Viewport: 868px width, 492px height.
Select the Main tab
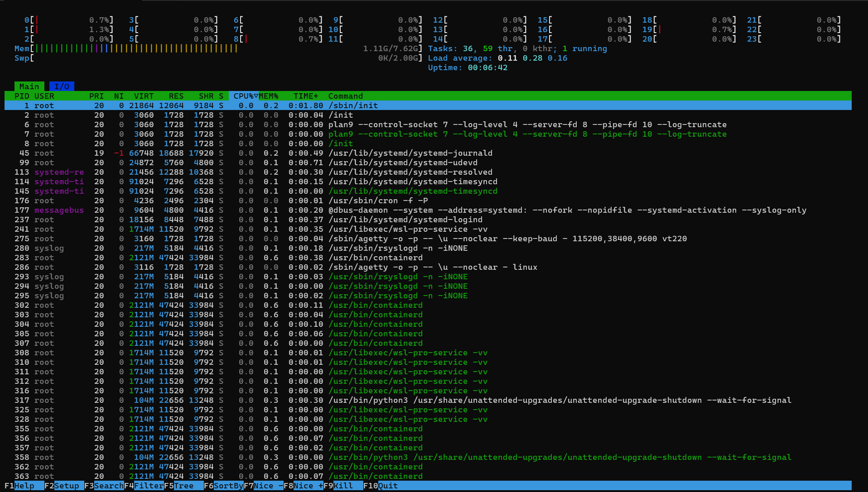tap(29, 86)
